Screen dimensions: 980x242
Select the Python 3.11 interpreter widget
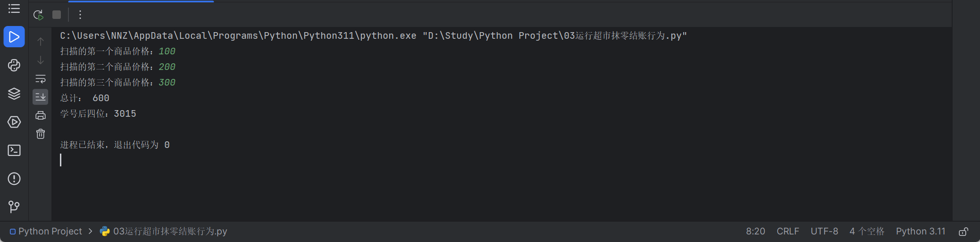point(921,231)
